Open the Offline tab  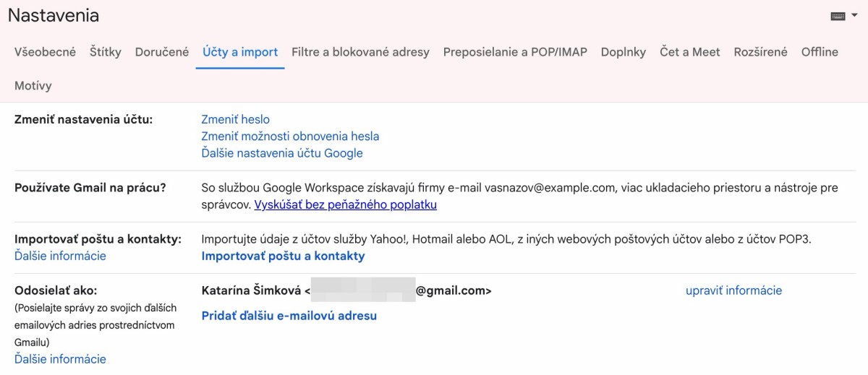click(x=820, y=52)
